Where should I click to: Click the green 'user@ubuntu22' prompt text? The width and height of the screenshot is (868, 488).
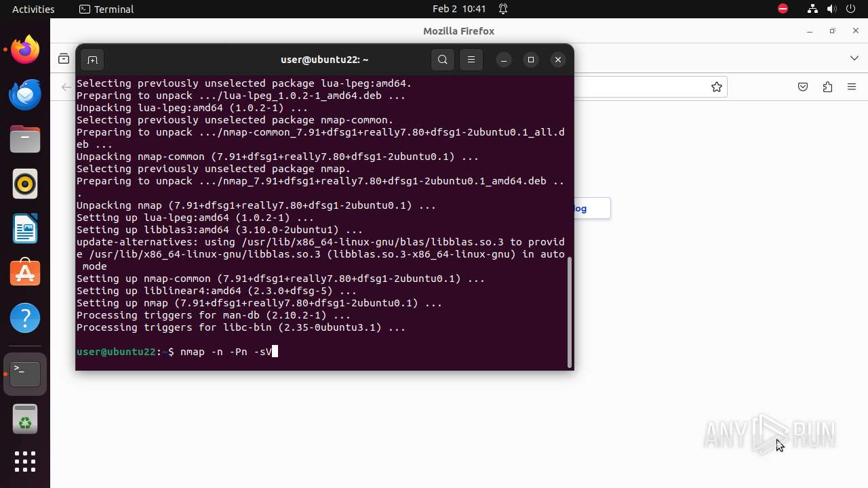coord(117,352)
